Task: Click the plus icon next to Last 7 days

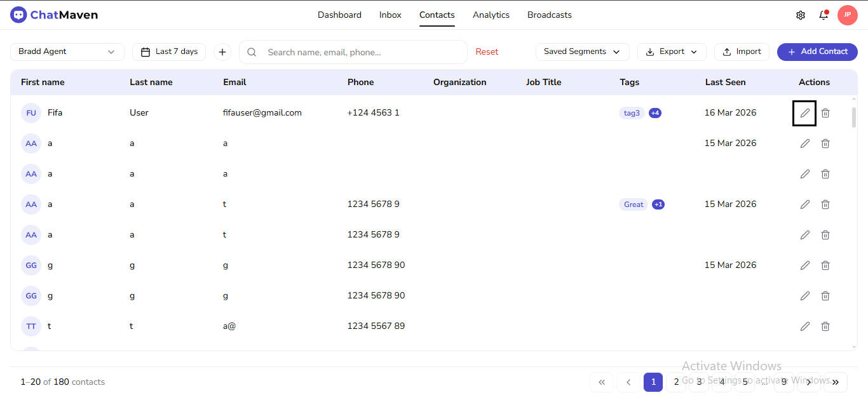Action: pos(221,51)
